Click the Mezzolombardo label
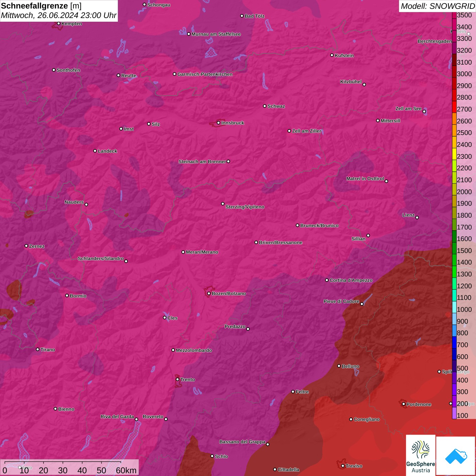This screenshot has height=476, width=476. click(194, 350)
